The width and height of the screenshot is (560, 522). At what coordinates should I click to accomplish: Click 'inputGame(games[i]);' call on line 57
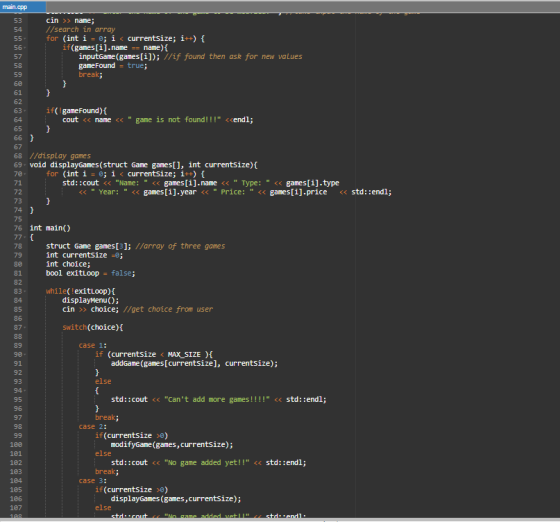coord(119,56)
